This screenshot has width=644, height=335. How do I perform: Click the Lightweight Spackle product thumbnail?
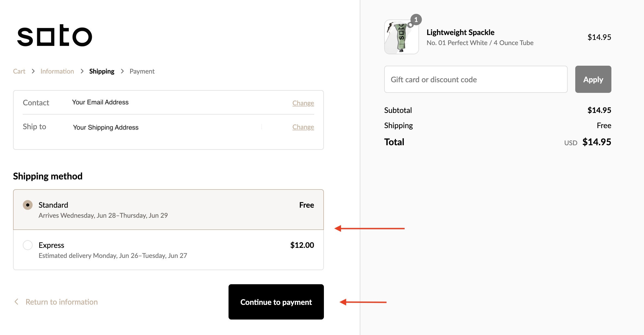click(x=401, y=37)
